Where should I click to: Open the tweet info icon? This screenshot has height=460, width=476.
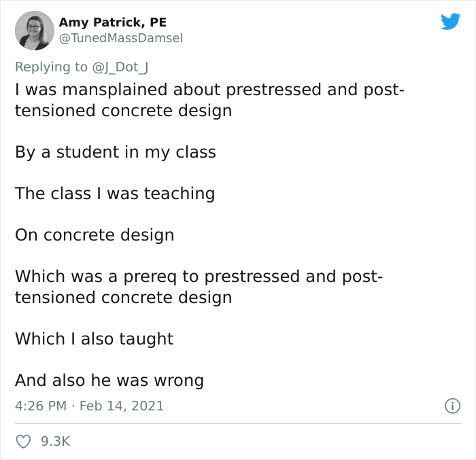(452, 406)
